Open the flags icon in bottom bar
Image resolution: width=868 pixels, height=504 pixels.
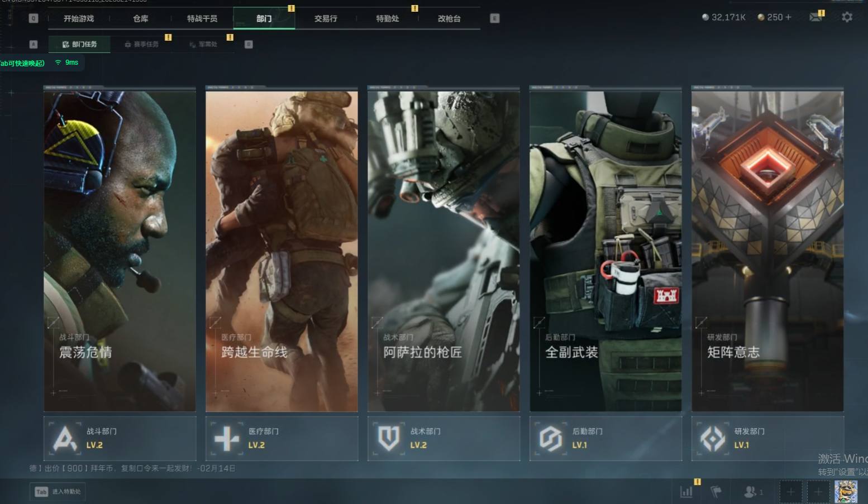pyautogui.click(x=716, y=492)
